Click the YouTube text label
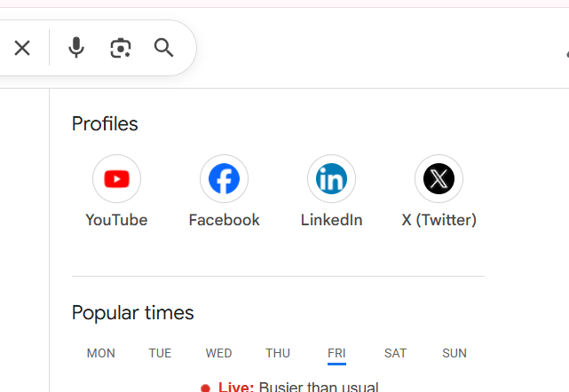Image resolution: width=569 pixels, height=392 pixels. (116, 220)
